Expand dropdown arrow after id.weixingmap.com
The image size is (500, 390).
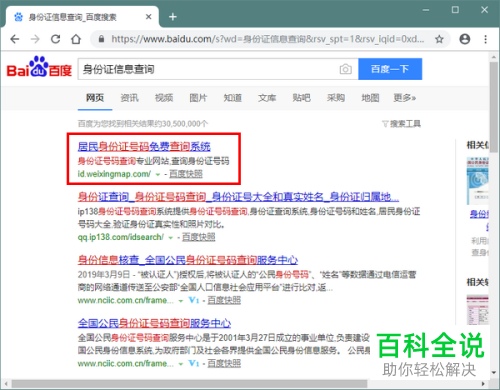coord(158,174)
